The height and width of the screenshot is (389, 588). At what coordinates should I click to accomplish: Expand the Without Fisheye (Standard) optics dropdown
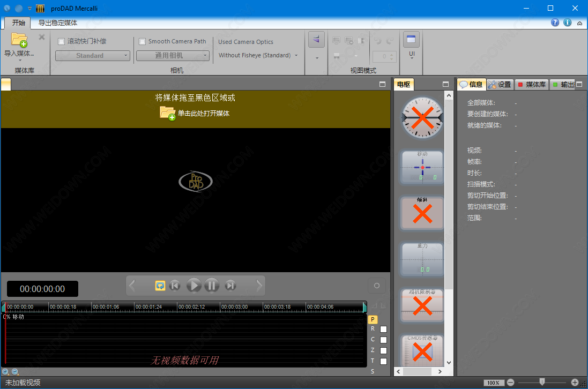[258, 55]
